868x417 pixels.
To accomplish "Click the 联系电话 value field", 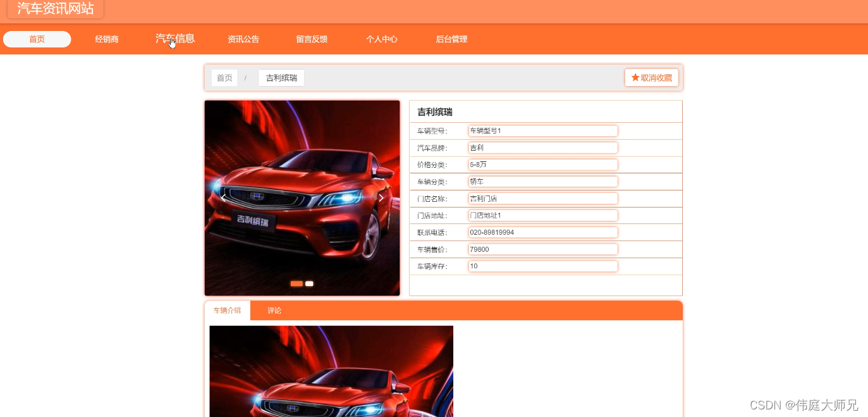I will click(x=542, y=232).
